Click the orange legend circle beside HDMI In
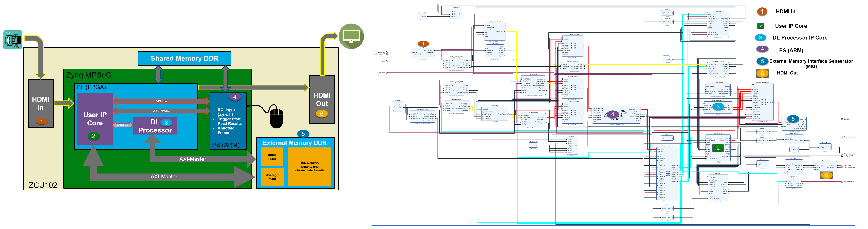Screen dimensions: 868x229 [762, 12]
